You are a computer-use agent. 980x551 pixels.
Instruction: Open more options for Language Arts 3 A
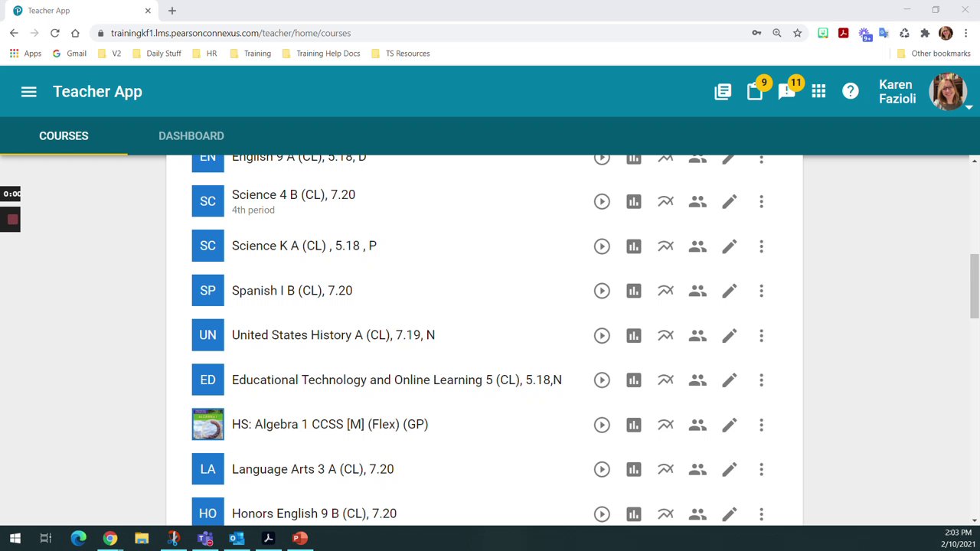(761, 469)
